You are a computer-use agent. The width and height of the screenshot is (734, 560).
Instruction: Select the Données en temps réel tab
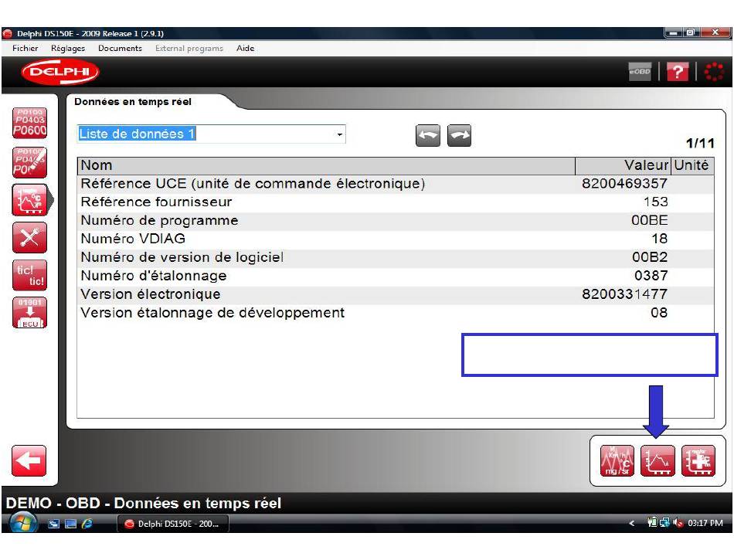point(133,101)
